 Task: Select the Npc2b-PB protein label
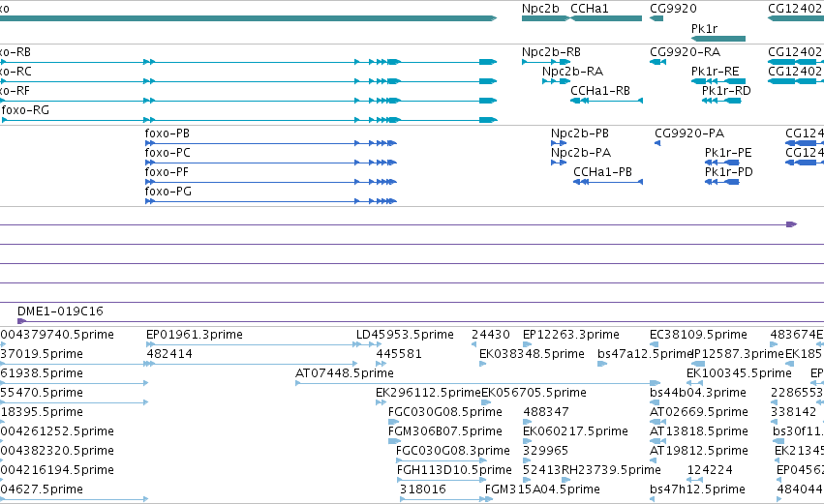[580, 133]
